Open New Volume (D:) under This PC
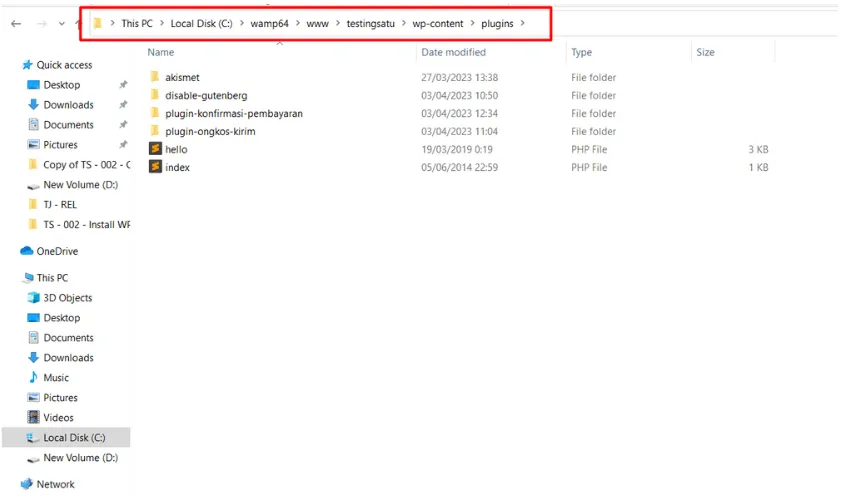The height and width of the screenshot is (497, 841). pyautogui.click(x=80, y=457)
